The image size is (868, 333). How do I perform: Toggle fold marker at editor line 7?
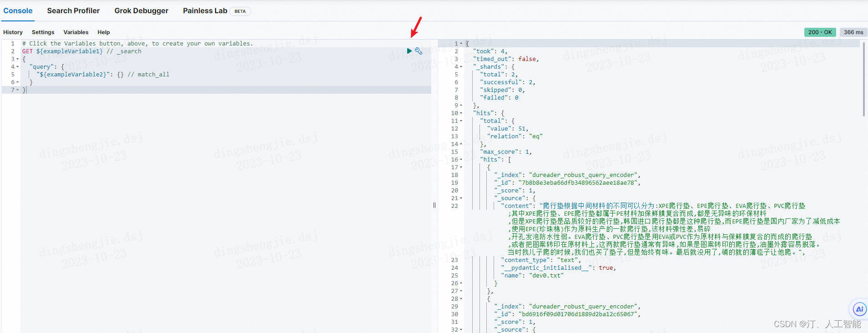(x=18, y=90)
